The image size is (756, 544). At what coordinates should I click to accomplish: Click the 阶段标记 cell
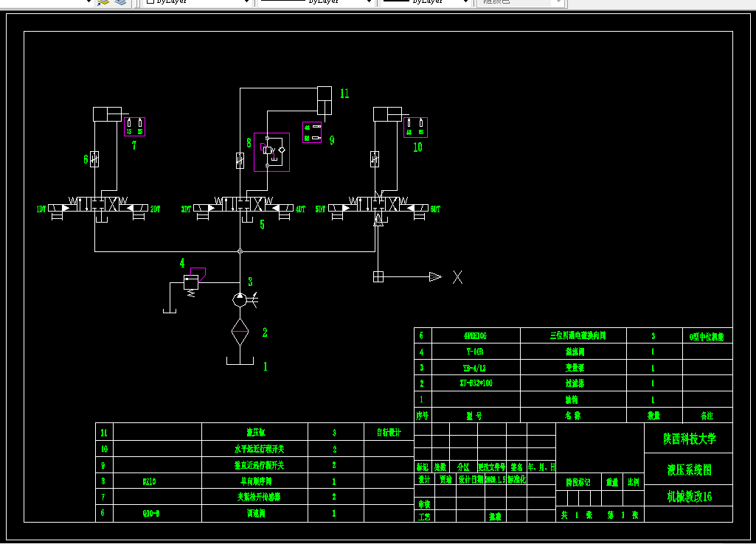[x=578, y=482]
